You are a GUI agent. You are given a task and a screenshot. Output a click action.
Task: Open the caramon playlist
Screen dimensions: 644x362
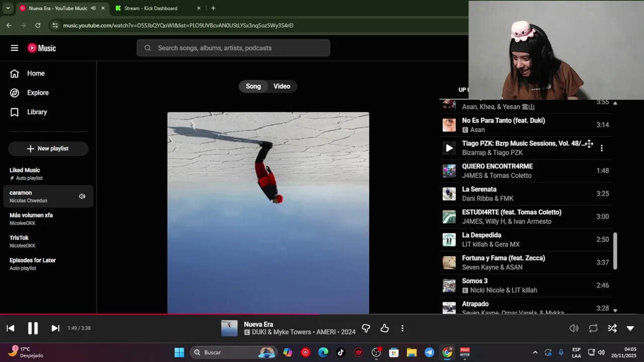coord(48,196)
